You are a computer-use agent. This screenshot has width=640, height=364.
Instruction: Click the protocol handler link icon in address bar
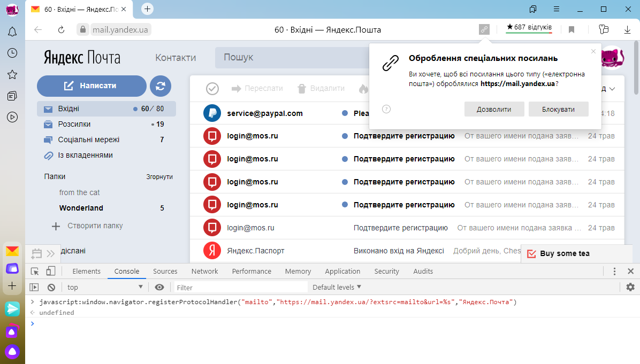484,29
